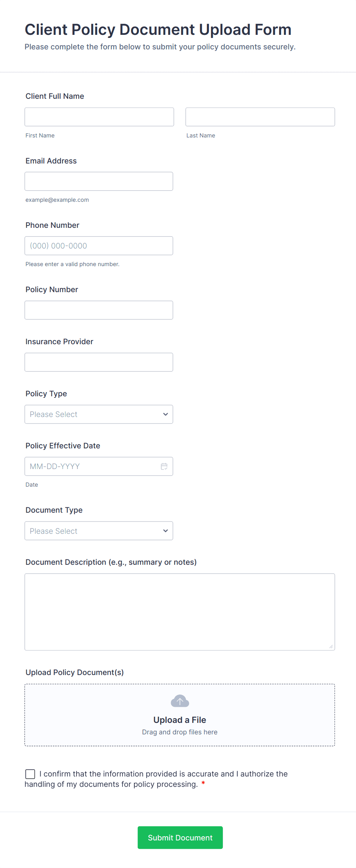Expand the Document Type dropdown
Screen dimensions: 356x868
pos(98,531)
